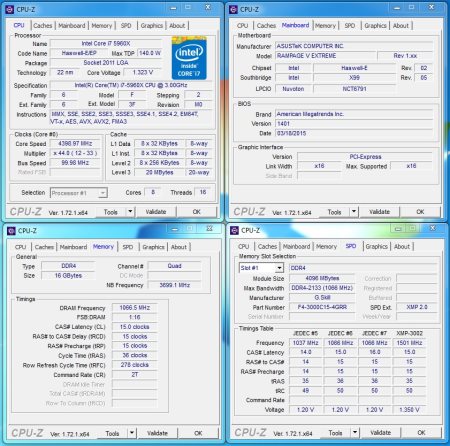Open the Graphics tab in the CPU window

[x=152, y=26]
